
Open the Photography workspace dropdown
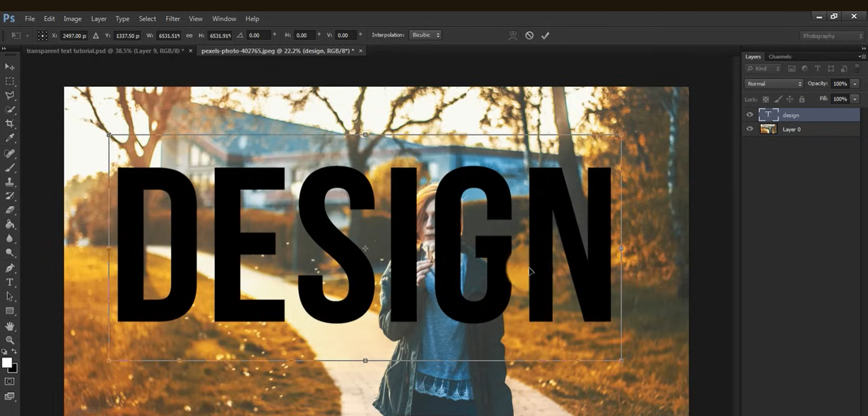pos(831,36)
